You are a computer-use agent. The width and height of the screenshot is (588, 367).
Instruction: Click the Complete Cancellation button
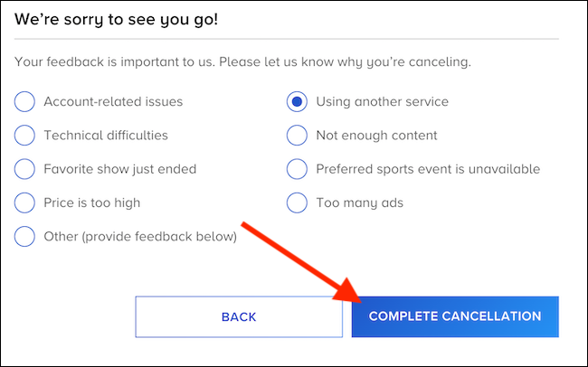coord(455,316)
